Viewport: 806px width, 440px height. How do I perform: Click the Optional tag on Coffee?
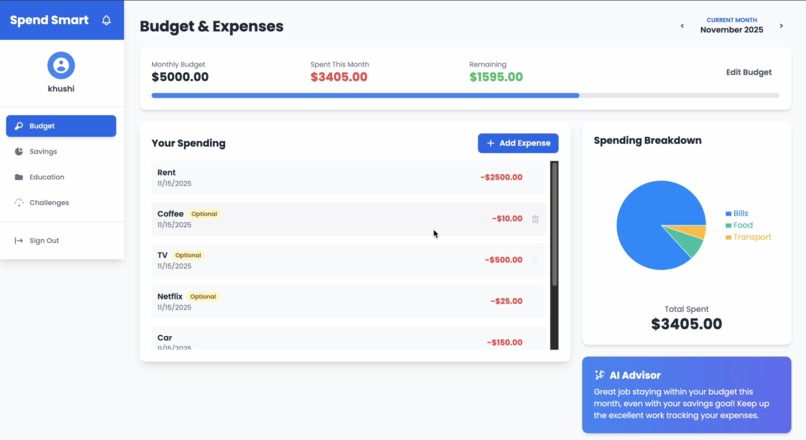point(204,214)
